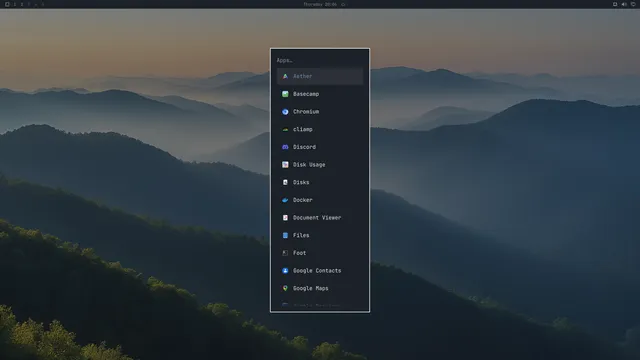This screenshot has width=640, height=360.
Task: Click the Thursday 20:06 clock
Action: tap(320, 4)
